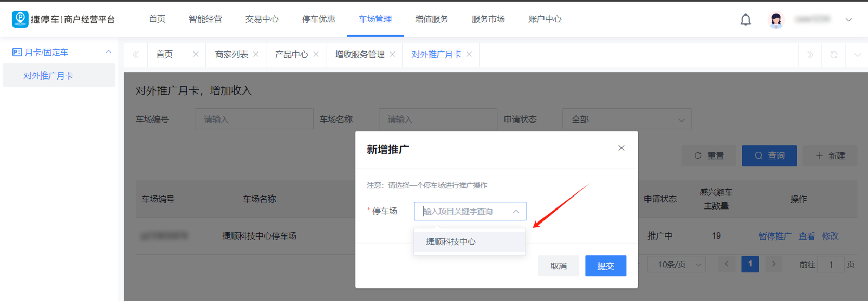
Task: Close the 增收服务管理 tab
Action: [x=393, y=55]
